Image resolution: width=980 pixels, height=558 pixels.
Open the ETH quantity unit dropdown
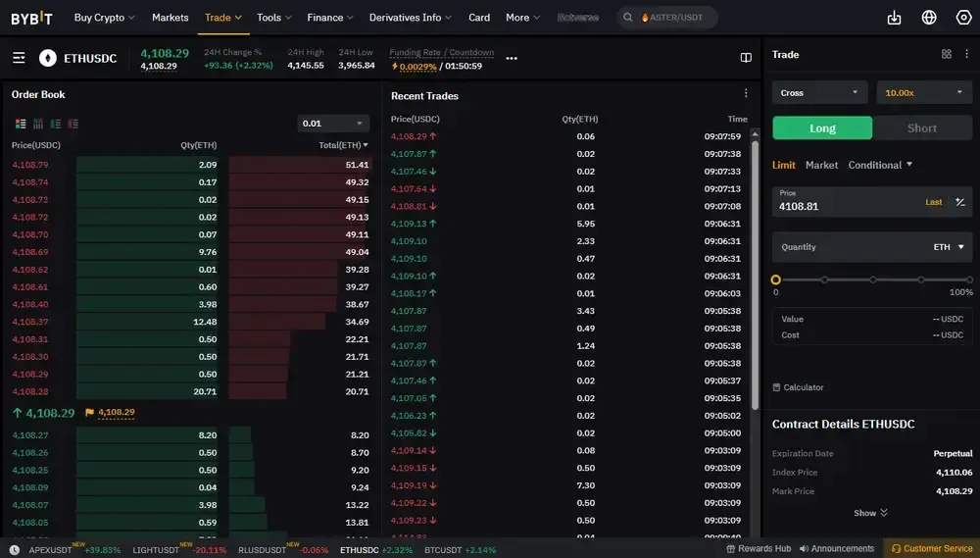coord(949,247)
